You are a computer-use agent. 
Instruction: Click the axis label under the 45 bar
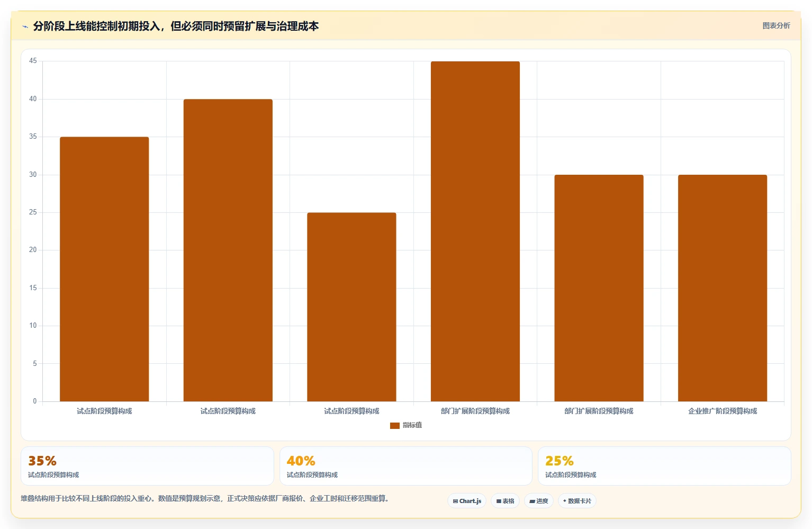[x=475, y=411]
